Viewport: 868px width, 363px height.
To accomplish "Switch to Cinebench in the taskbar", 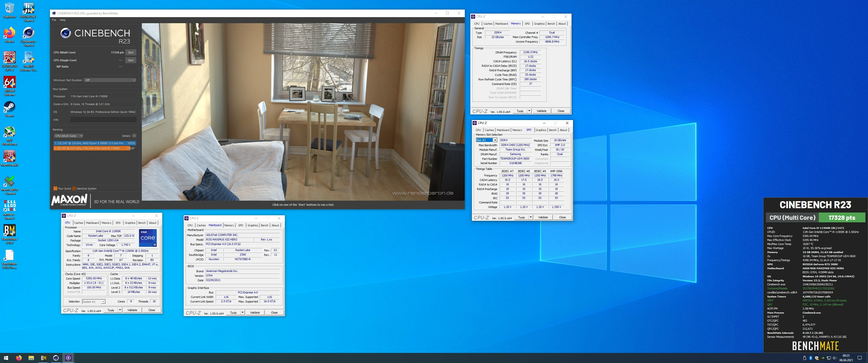I will [x=56, y=358].
